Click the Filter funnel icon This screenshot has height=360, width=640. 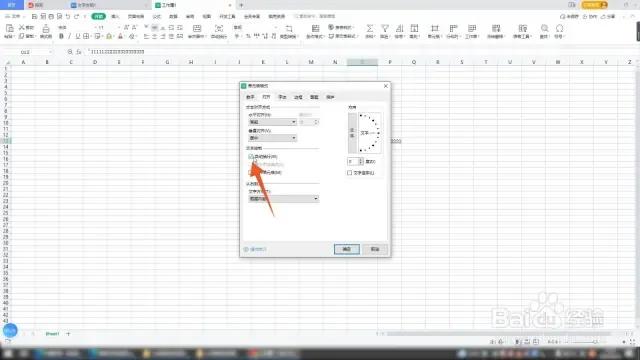coord(384,28)
